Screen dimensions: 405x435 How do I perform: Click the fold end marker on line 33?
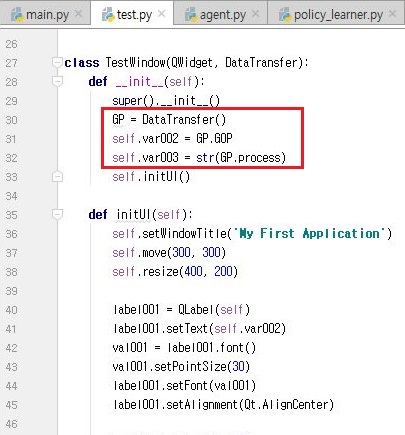57,176
